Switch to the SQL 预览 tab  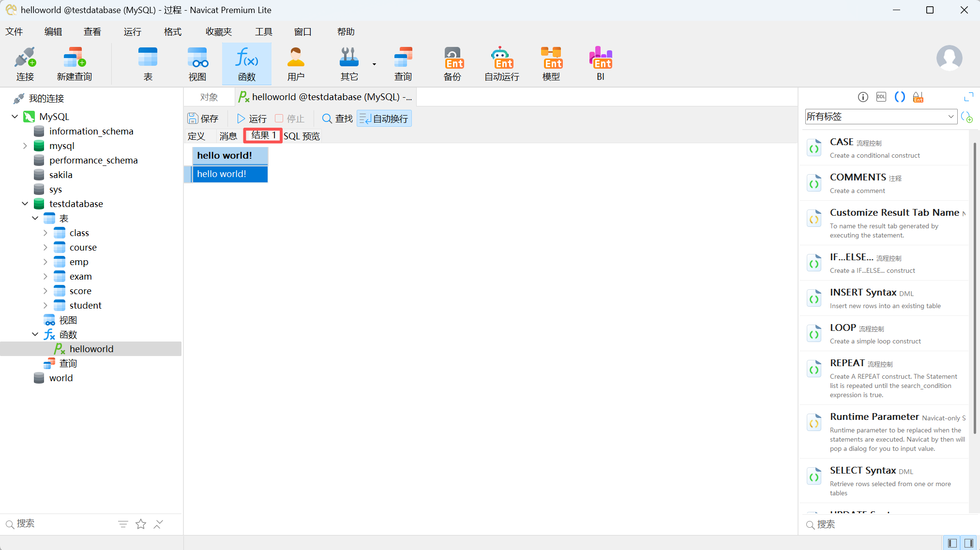302,136
